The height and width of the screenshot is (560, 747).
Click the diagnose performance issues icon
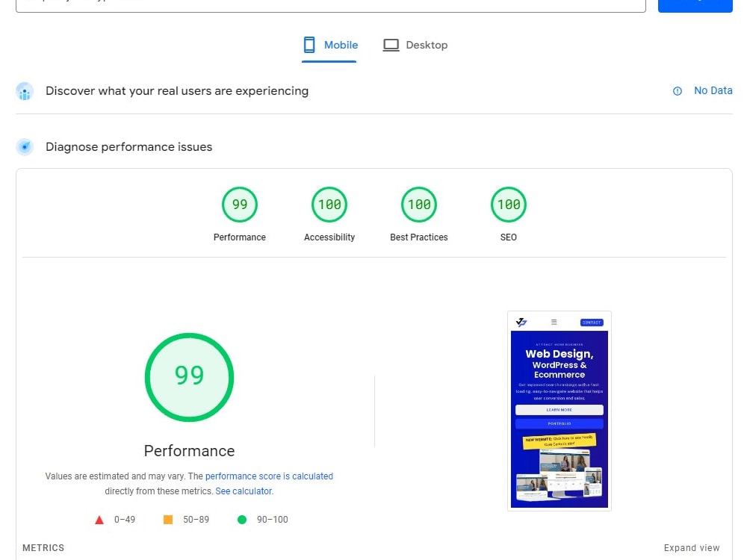(25, 146)
